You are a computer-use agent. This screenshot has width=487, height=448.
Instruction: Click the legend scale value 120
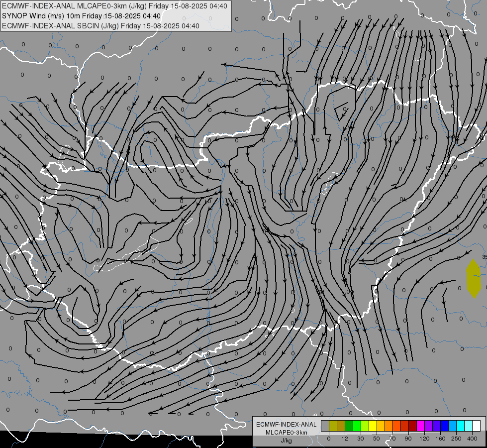coord(424,439)
